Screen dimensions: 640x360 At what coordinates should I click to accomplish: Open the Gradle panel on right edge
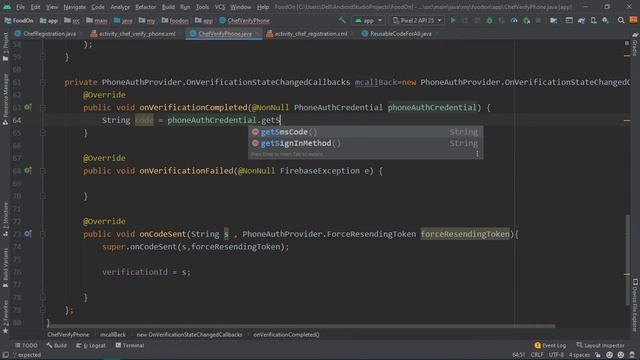tap(635, 45)
